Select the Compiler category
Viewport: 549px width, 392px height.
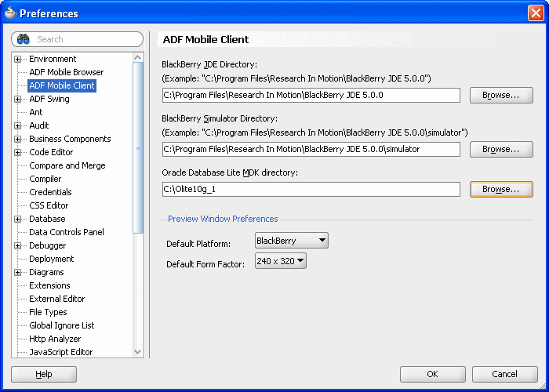[45, 179]
